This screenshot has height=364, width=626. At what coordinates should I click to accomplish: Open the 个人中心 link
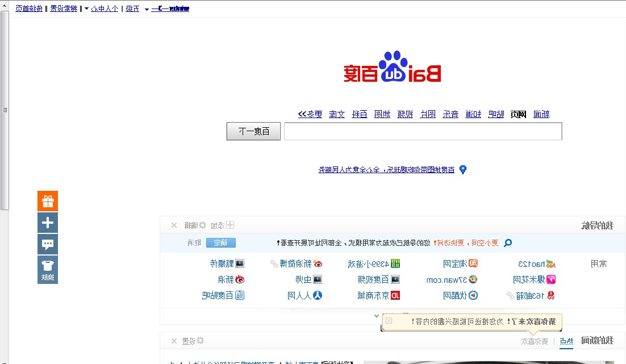(x=105, y=9)
